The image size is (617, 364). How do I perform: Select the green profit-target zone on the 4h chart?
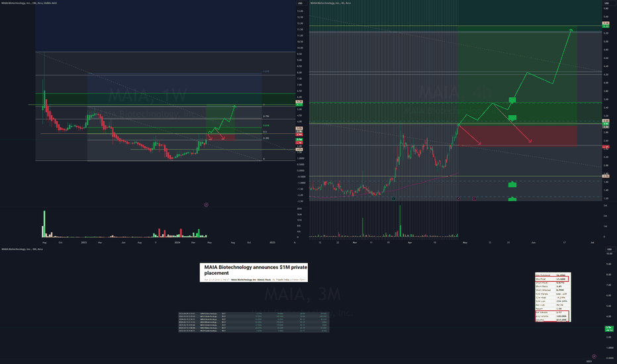click(x=518, y=75)
